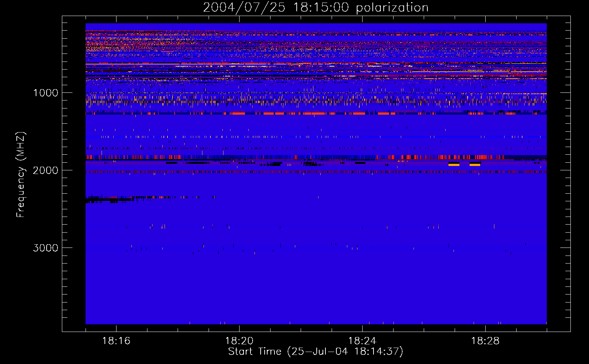Click the 18:24 time tick label

coord(362,341)
